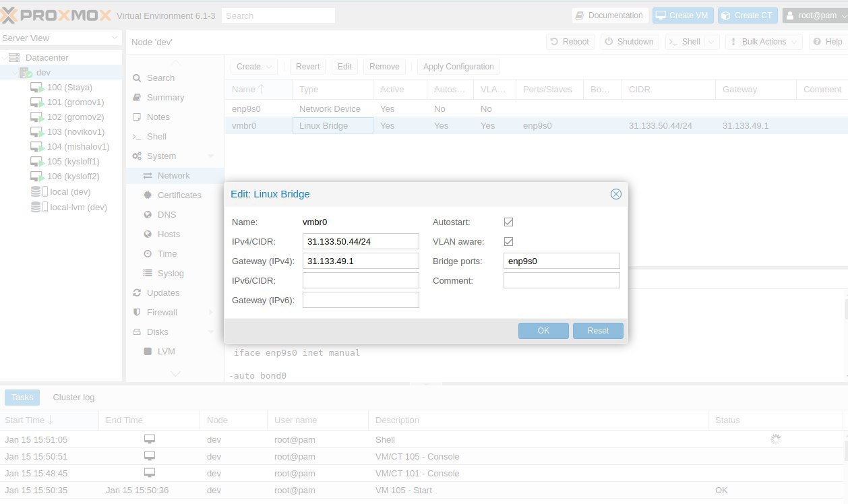Screen dimensions: 848x504
Task: Open the Shell dropdown arrow in the top bar
Action: pos(712,42)
